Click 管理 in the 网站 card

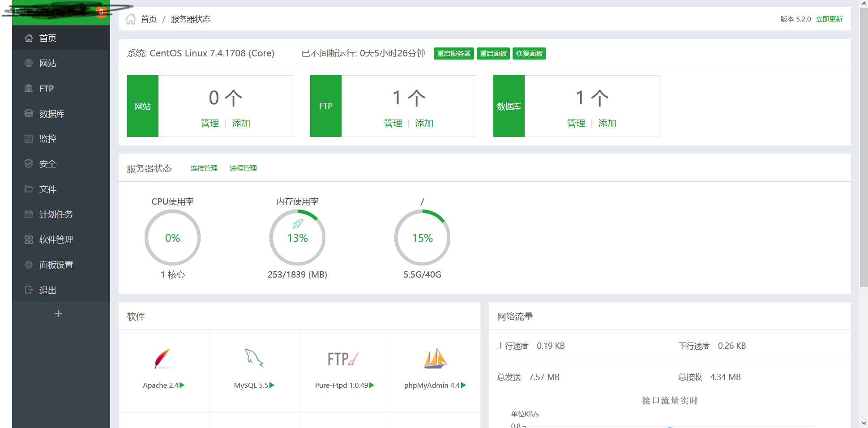[210, 123]
